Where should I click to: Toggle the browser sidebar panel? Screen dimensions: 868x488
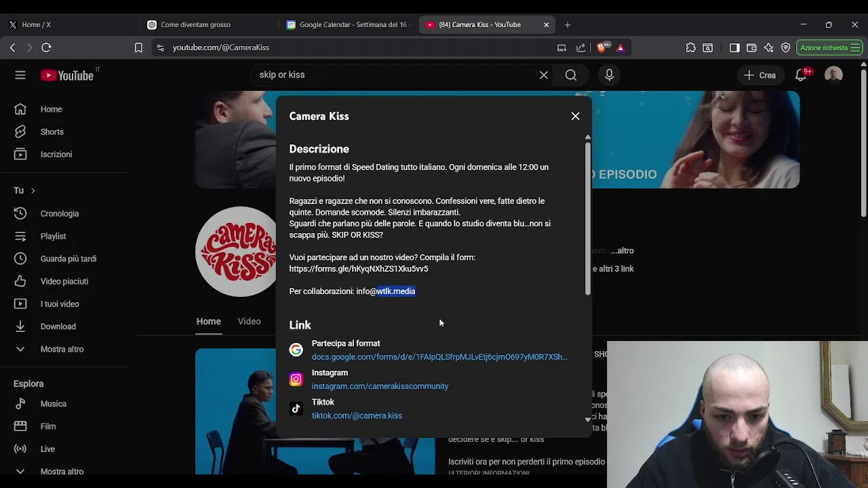click(x=734, y=47)
